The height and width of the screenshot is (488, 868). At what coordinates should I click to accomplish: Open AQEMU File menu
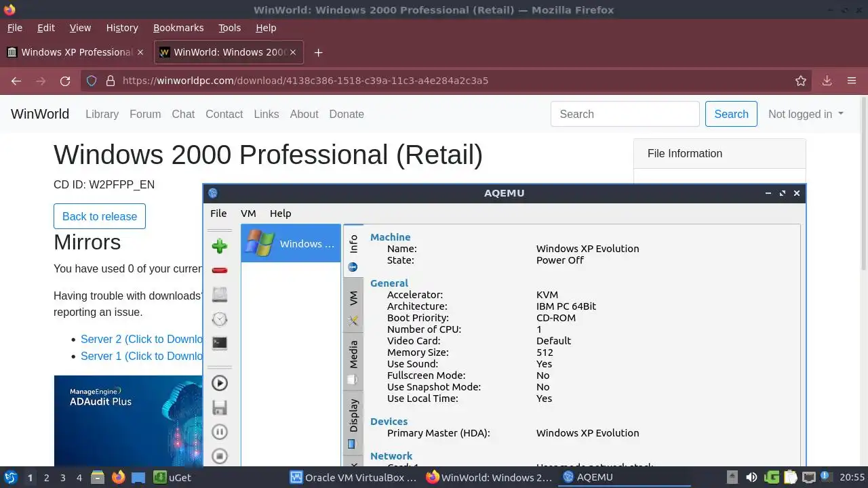click(x=218, y=213)
